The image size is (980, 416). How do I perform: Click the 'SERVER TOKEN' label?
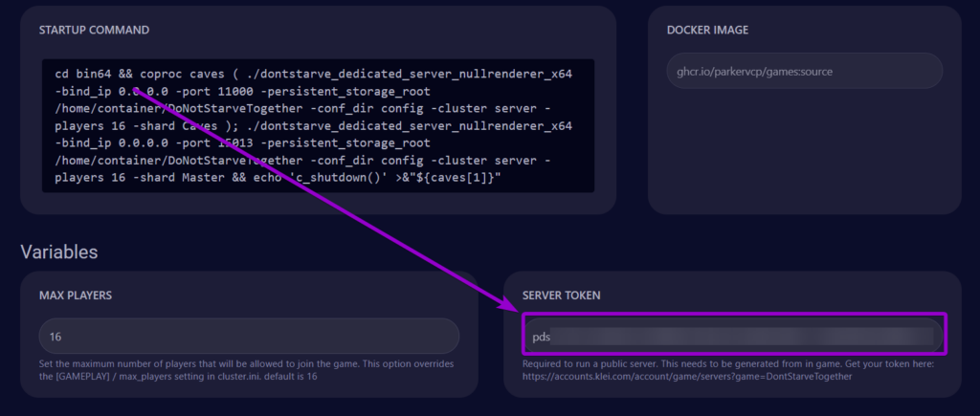[562, 296]
